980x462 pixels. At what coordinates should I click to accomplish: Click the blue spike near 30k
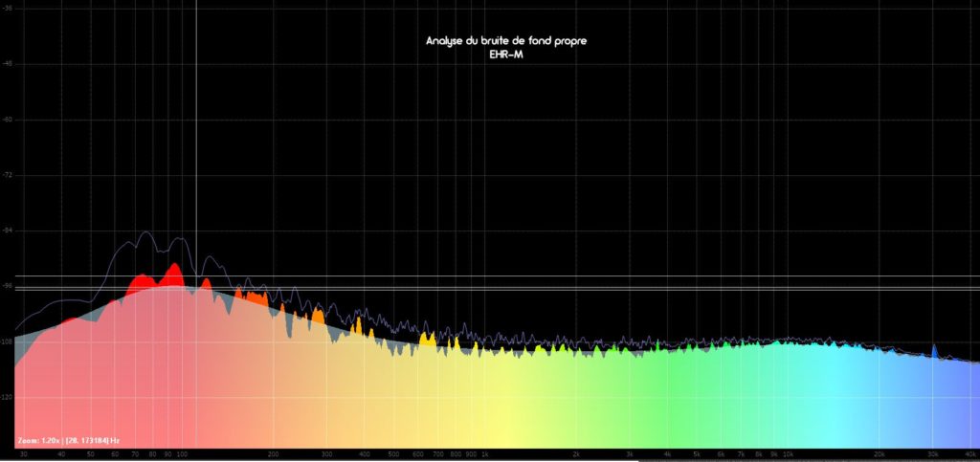(934, 350)
